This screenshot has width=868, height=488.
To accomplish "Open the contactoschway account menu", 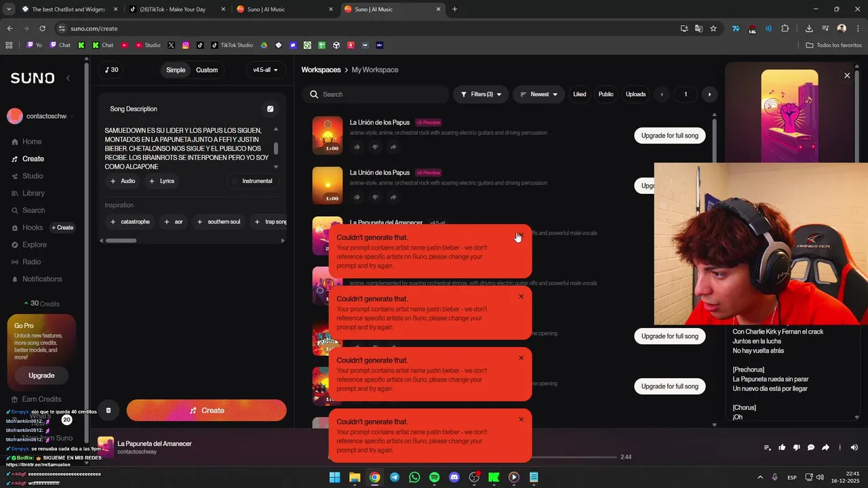I will [x=41, y=116].
